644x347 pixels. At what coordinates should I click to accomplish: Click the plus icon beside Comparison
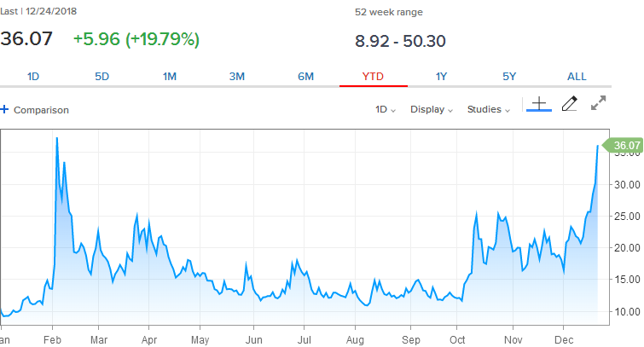[4, 110]
